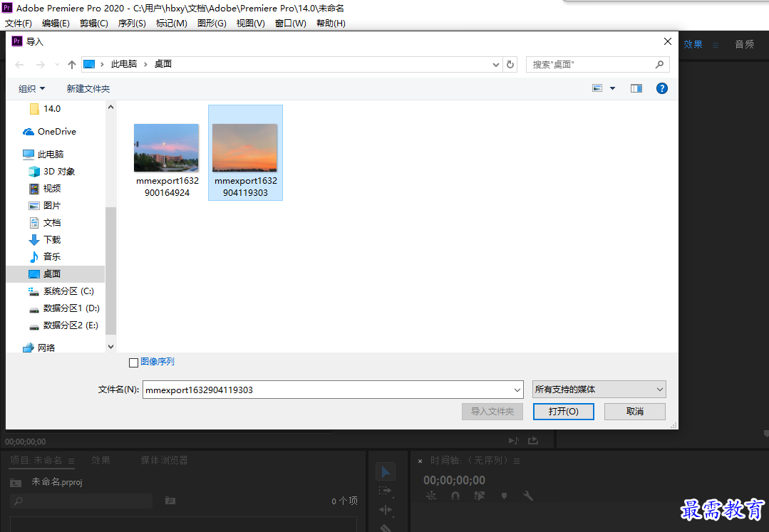Open the 所有支持的媒体 file type dropdown

point(599,390)
